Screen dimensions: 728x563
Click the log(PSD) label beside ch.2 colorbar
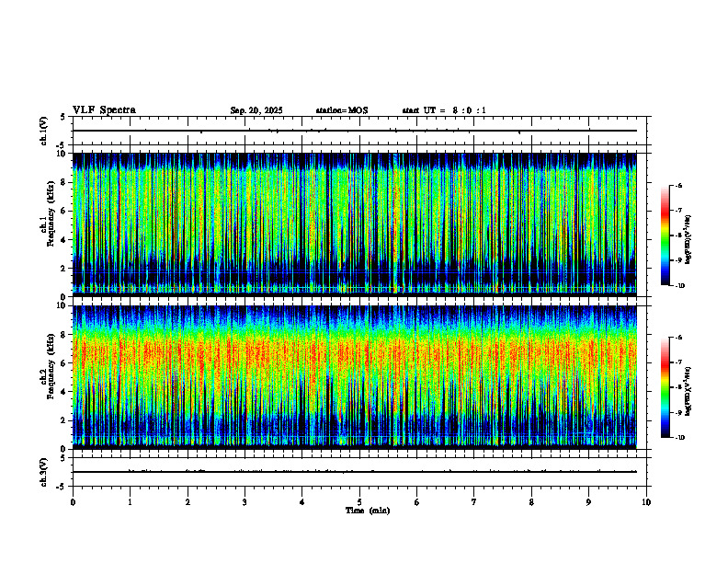(688, 392)
